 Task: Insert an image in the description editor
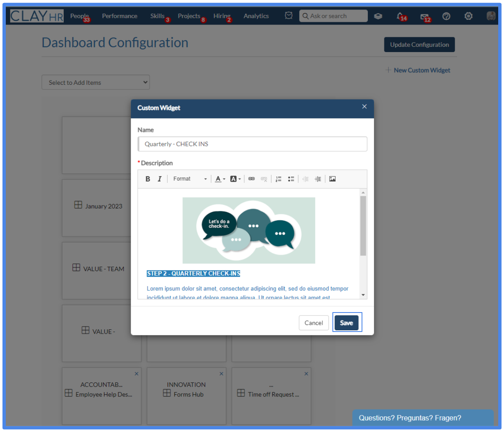[x=332, y=179]
